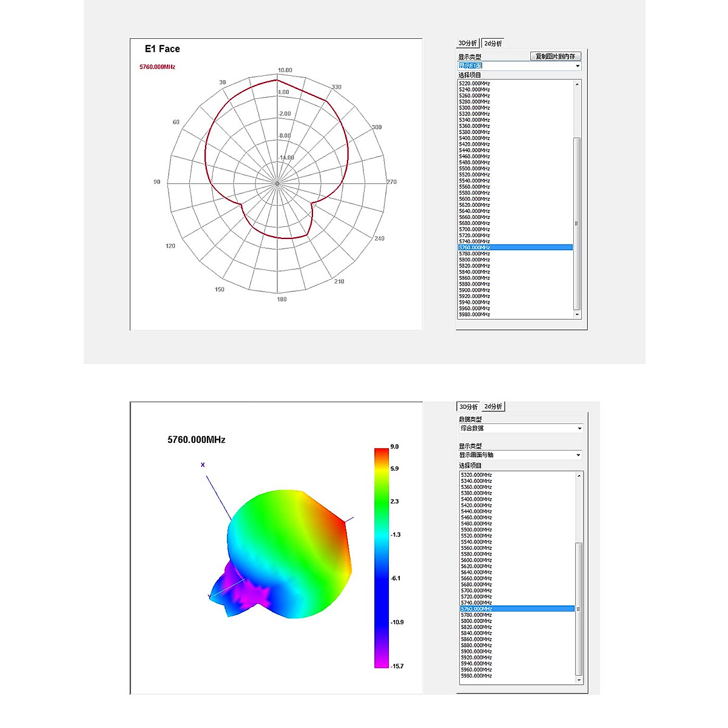The image size is (728, 728).
Task: Click the scrollbar thumb in the E1 Face list
Action: point(577,223)
